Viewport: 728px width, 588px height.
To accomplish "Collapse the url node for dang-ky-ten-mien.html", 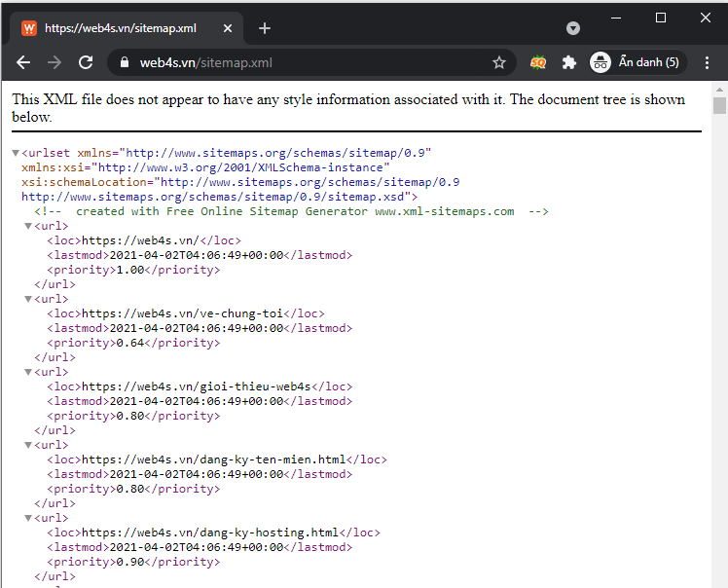I will (28, 445).
